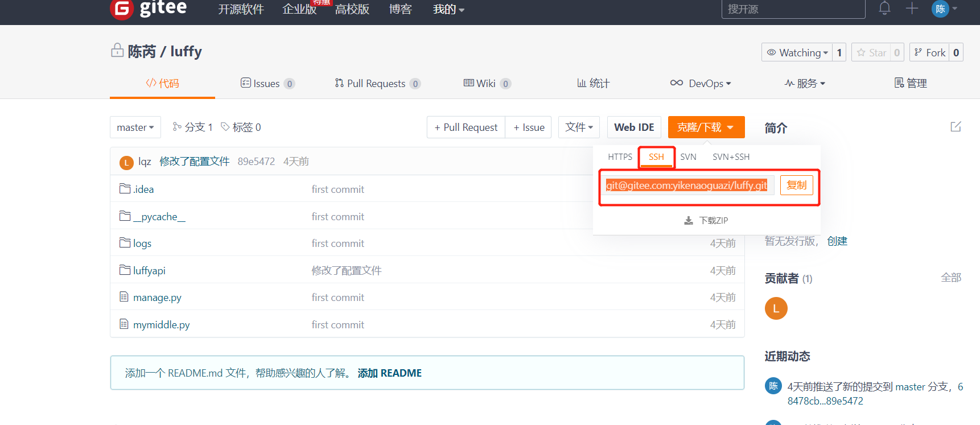This screenshot has height=425, width=980.
Task: Click the 陈芮 owner name link
Action: coord(142,52)
